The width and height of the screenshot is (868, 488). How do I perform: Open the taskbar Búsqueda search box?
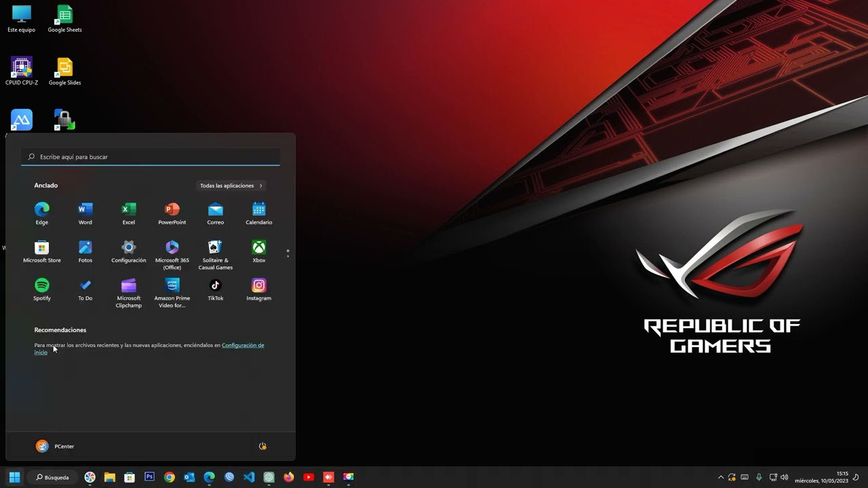[53, 477]
